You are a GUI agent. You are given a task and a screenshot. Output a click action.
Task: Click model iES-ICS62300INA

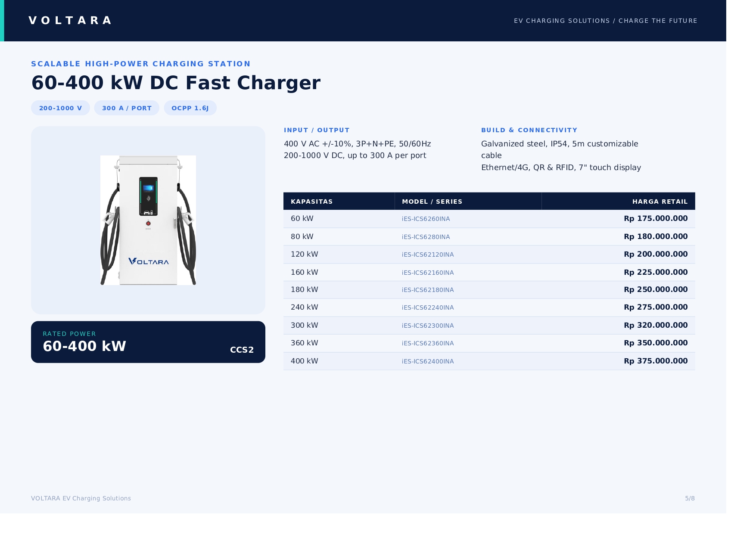coord(428,326)
